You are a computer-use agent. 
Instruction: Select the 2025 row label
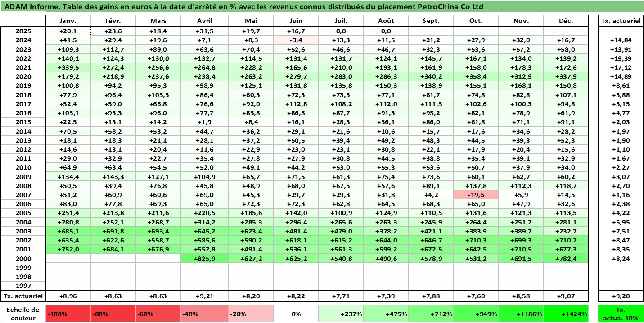pyautogui.click(x=23, y=31)
